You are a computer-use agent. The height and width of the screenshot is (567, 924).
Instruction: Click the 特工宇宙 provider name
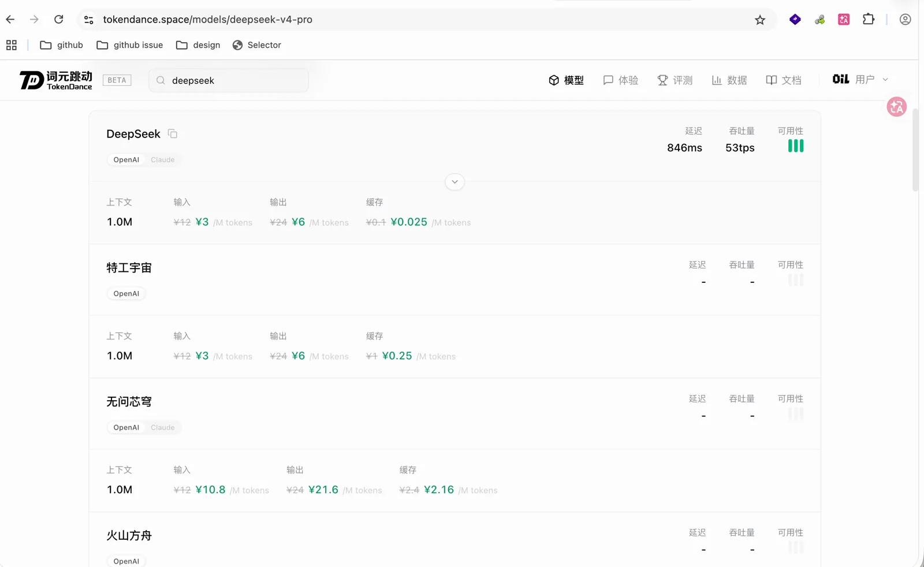[x=129, y=268]
